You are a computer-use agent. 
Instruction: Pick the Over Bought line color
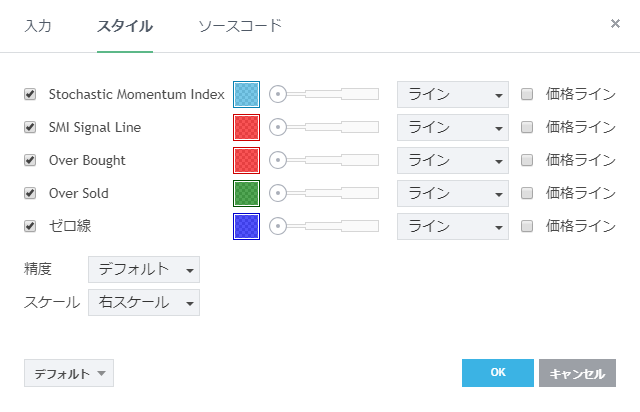point(246,161)
